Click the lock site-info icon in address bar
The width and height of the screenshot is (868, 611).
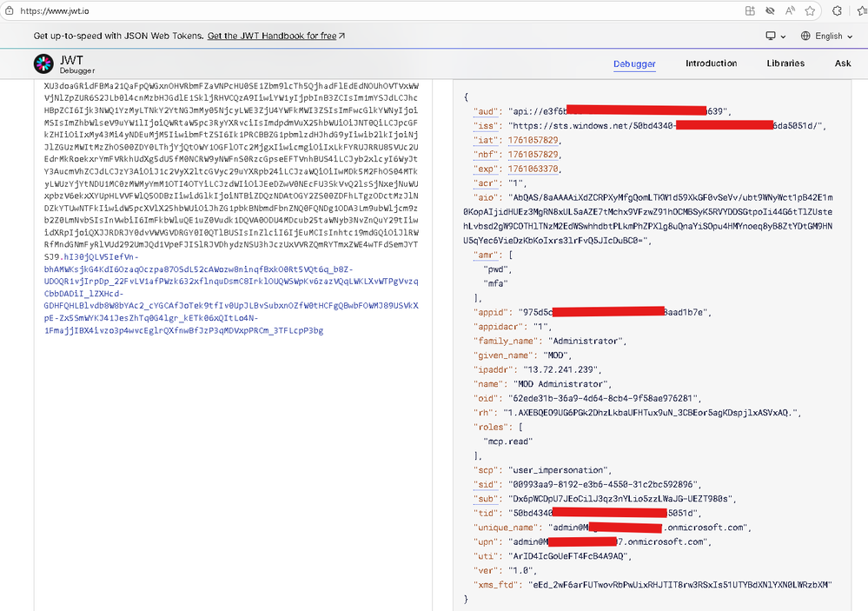click(10, 10)
